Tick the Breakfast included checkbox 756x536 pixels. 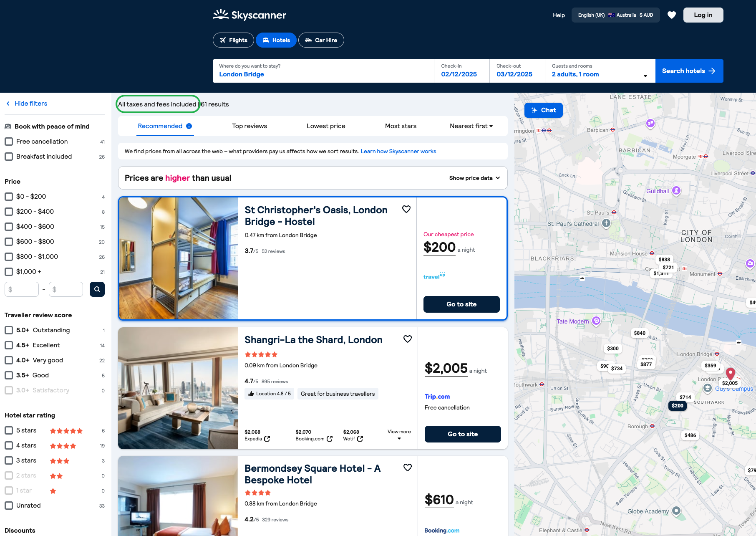click(9, 157)
